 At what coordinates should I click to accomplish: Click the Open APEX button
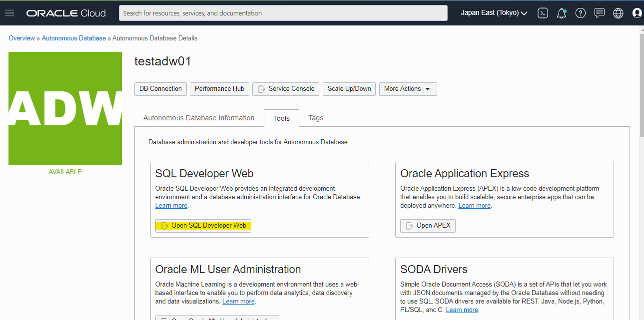pos(428,226)
